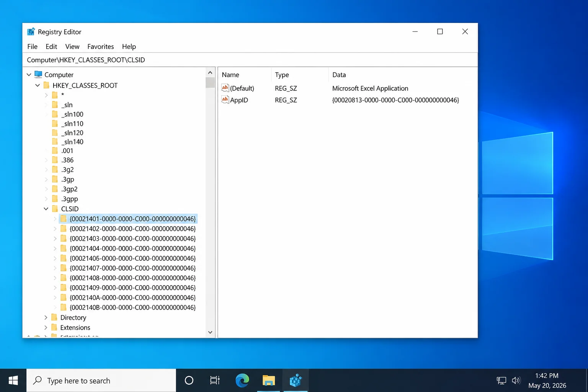
Task: Click the 'Microsoft Excel Application' data value
Action: [x=370, y=88]
